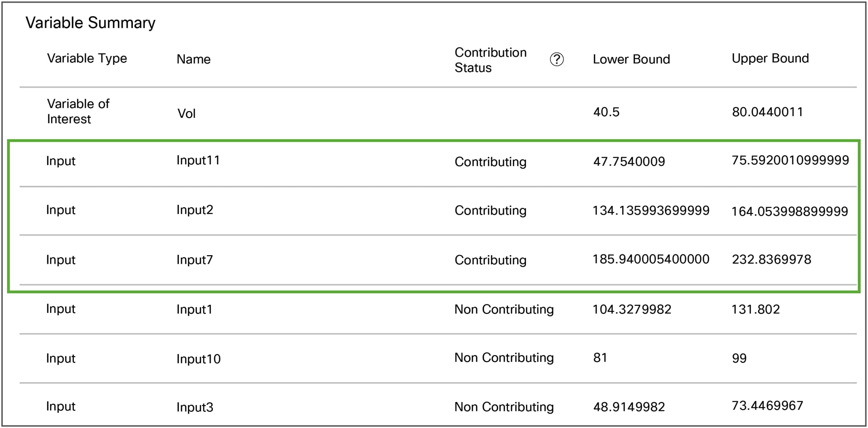Select Input10 upper bound value 99
This screenshot has height=428, width=868.
739,358
